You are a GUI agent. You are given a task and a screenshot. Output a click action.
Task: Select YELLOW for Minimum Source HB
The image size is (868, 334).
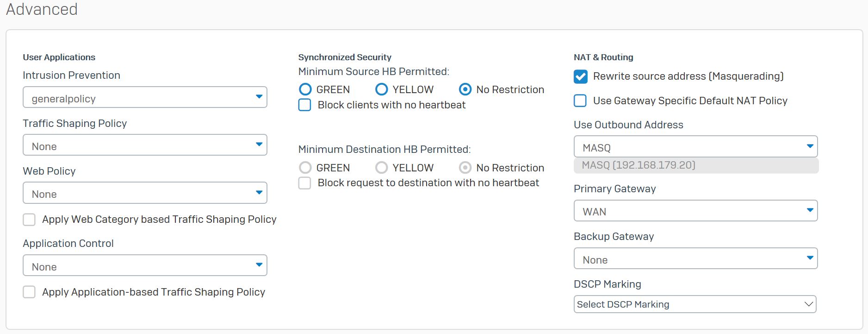382,89
